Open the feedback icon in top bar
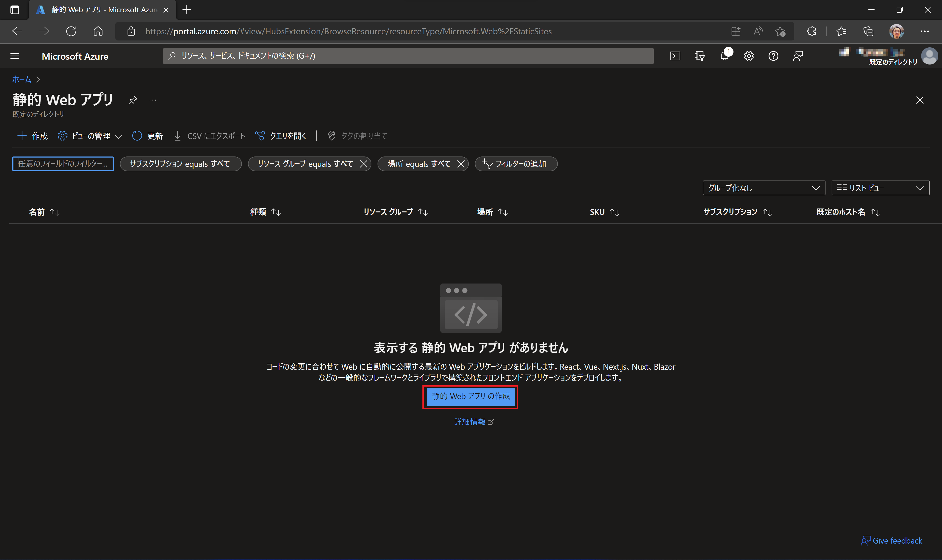The width and height of the screenshot is (942, 560). click(798, 56)
